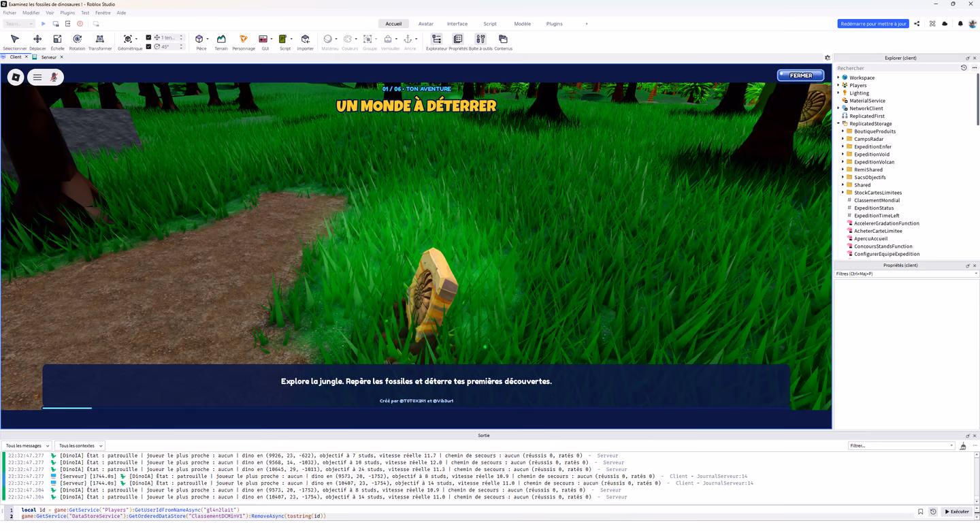The width and height of the screenshot is (980, 531).
Task: Collapse the ReplicatedStorage node
Action: pos(838,124)
